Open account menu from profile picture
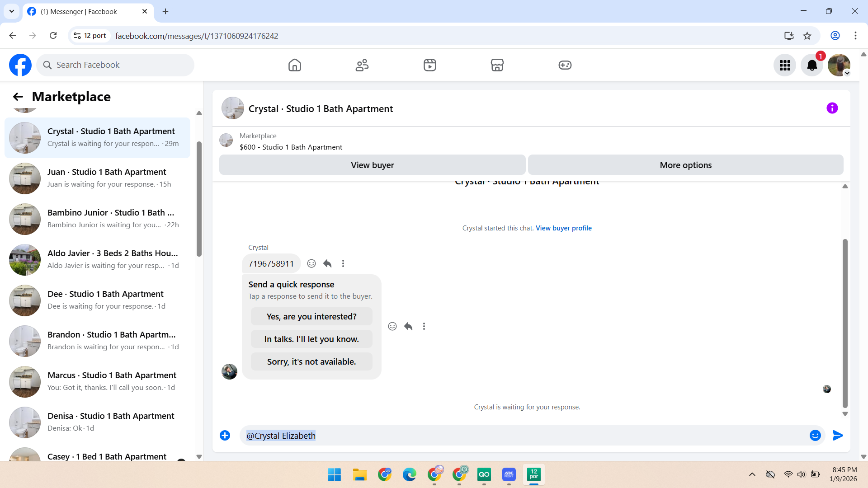Viewport: 868px width, 488px height. 839,66
